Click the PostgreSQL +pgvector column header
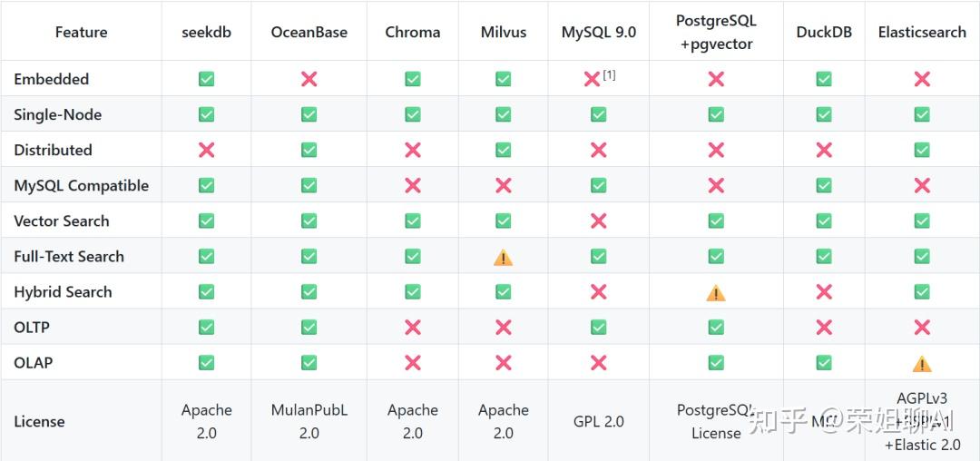This screenshot has width=980, height=461. point(716,32)
